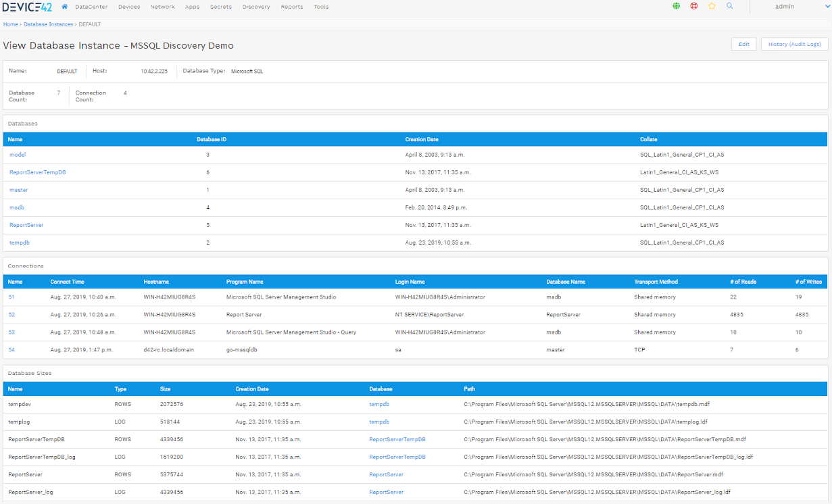Go to Home breadcrumb link

[10, 24]
